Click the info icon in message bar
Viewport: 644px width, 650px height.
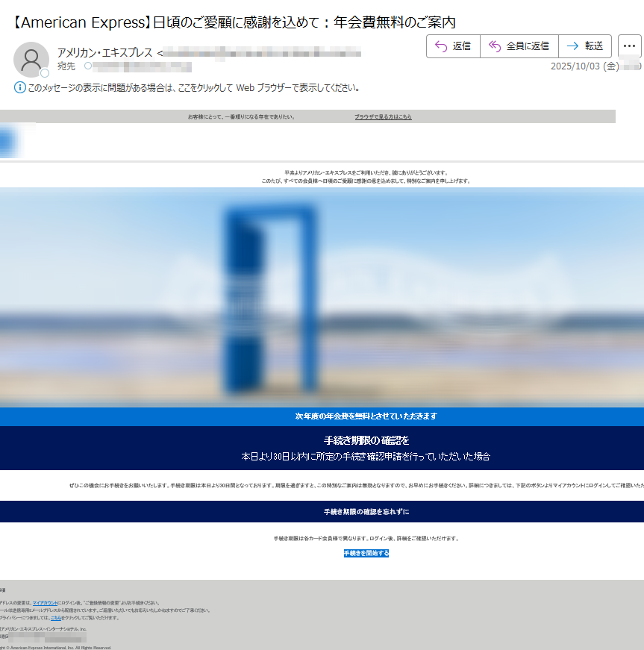tap(20, 88)
